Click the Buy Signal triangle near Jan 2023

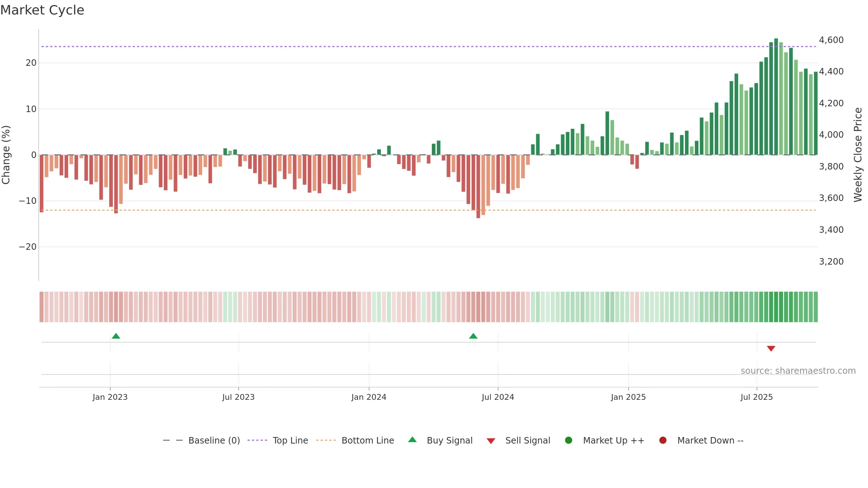116,336
